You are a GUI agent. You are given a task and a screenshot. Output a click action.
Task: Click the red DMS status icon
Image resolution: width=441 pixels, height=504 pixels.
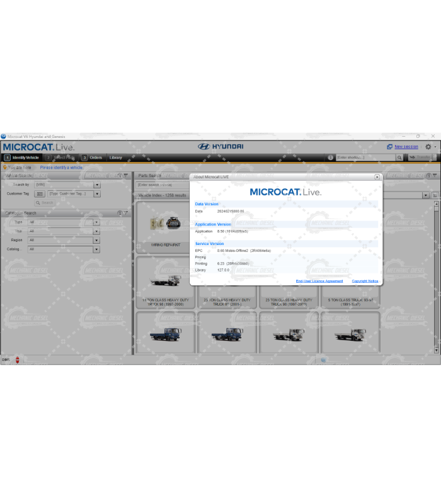tap(18, 360)
